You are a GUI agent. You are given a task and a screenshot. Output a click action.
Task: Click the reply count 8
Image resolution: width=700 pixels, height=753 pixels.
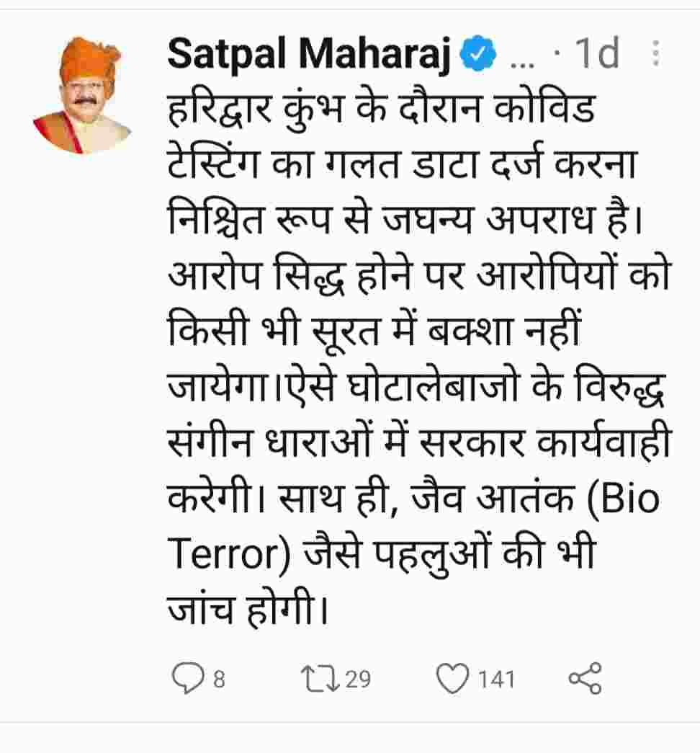(x=219, y=680)
